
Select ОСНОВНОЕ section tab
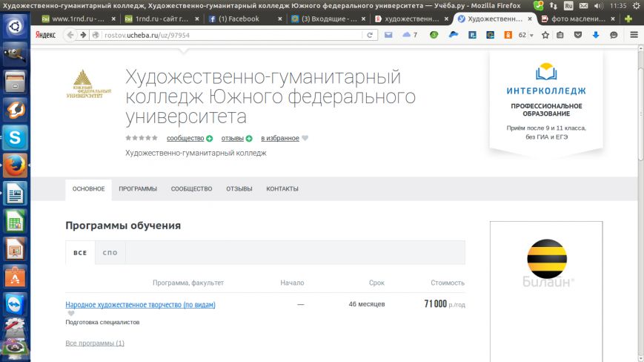[89, 189]
